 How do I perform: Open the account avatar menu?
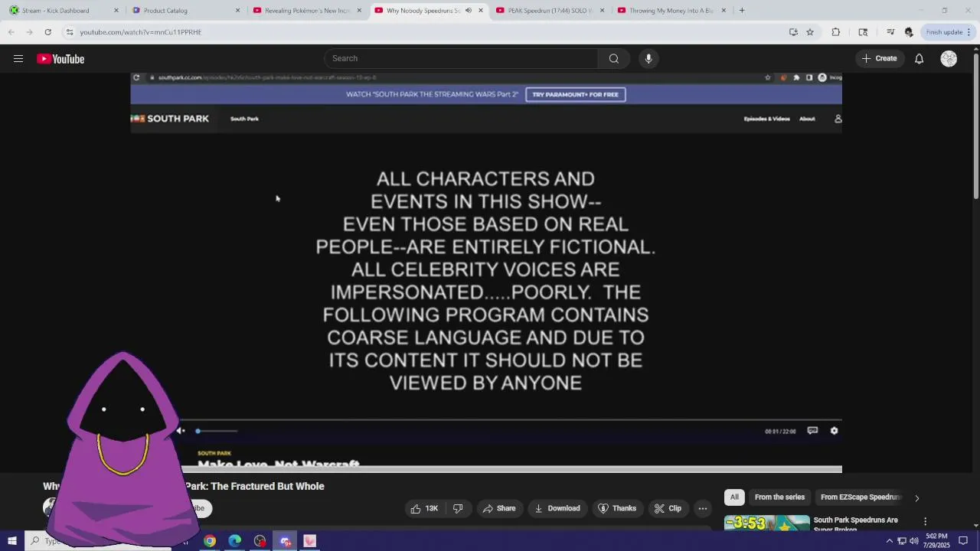coord(949,59)
